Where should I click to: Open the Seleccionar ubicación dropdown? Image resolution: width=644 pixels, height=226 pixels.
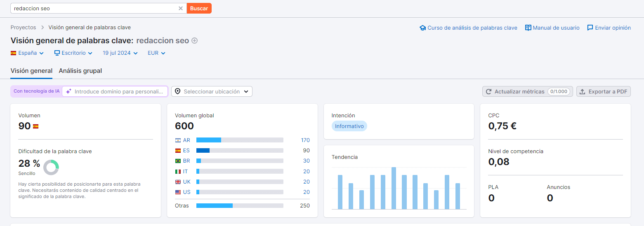[x=212, y=91]
